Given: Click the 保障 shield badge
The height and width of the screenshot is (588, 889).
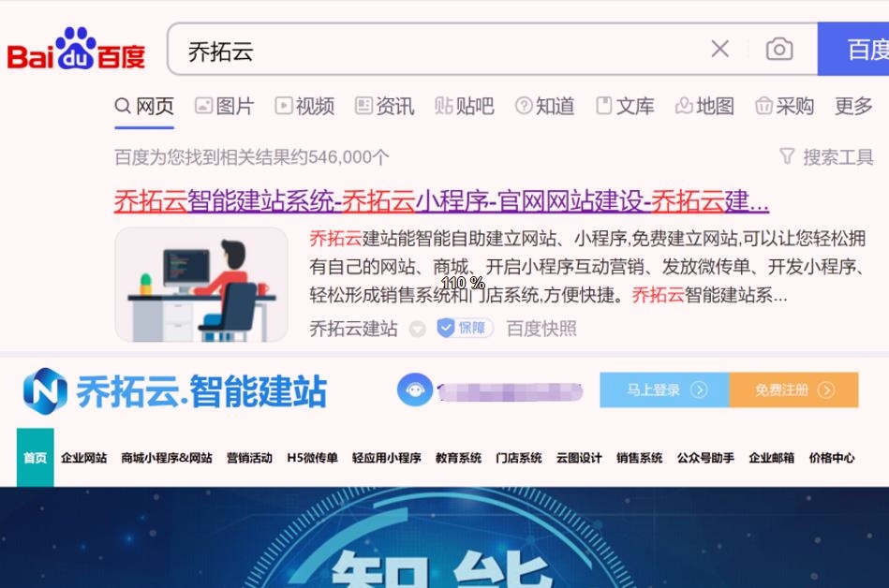Looking at the screenshot, I should point(465,328).
